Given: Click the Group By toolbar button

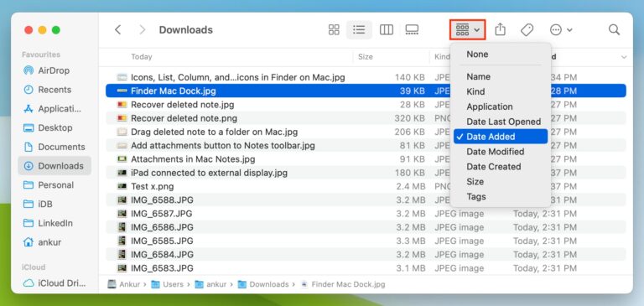Looking at the screenshot, I should tap(468, 29).
